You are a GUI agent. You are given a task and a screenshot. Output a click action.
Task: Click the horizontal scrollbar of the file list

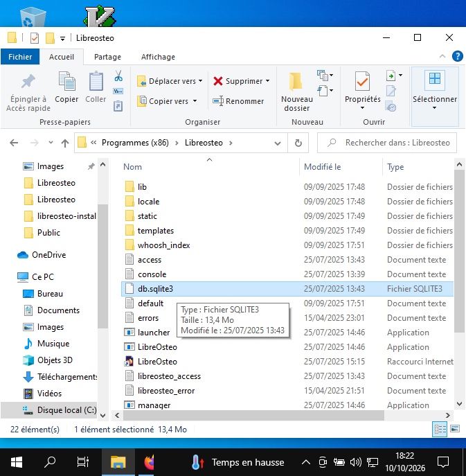point(253,415)
